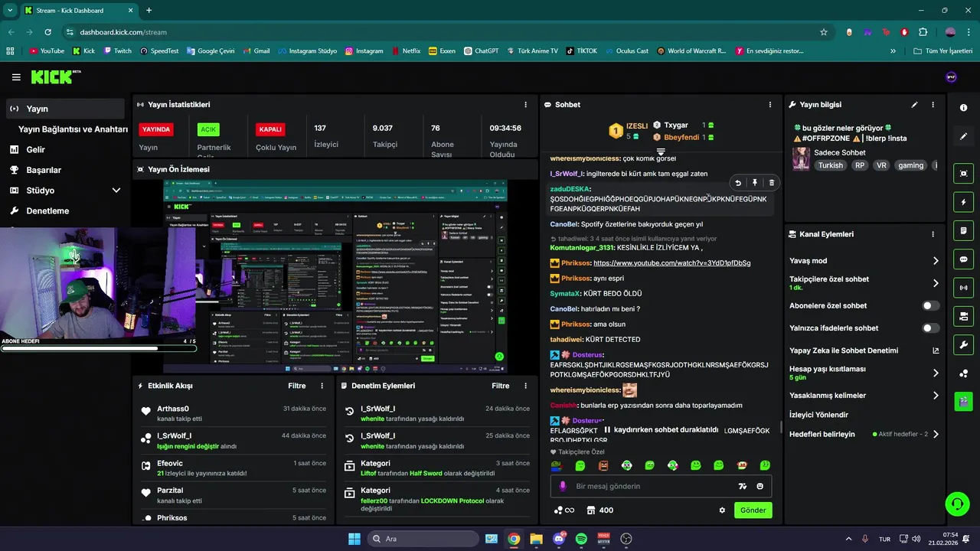Viewport: 980px width, 551px height.
Task: Open Discord from the taskbar
Action: (x=558, y=539)
